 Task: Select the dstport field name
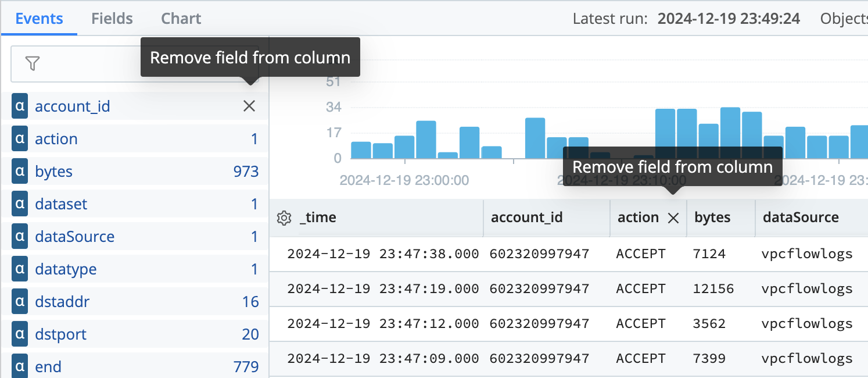pos(60,334)
